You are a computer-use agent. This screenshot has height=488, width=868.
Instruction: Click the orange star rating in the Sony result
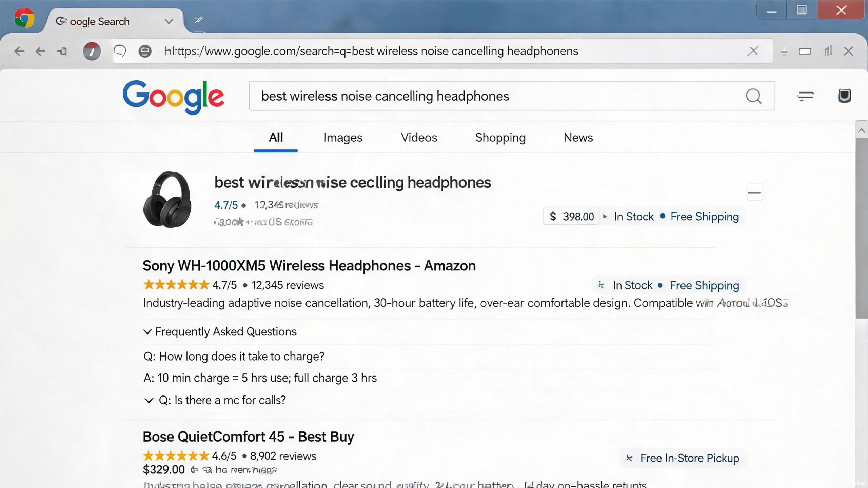(x=176, y=285)
